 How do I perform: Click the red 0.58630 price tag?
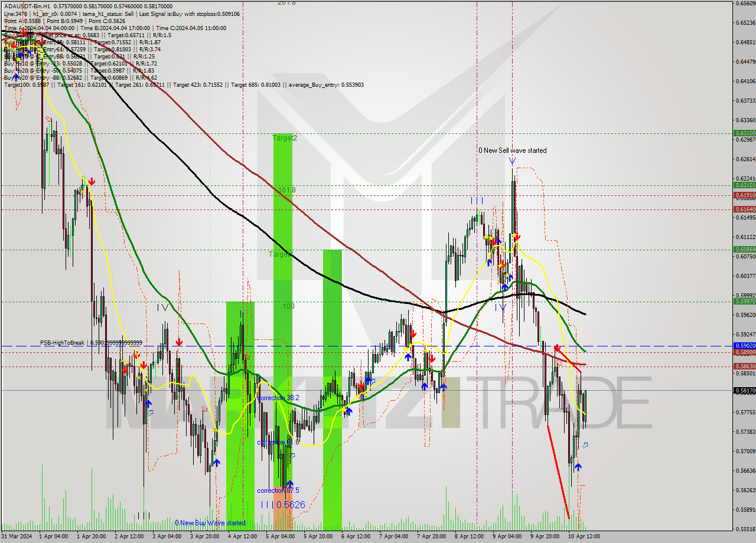pos(744,366)
